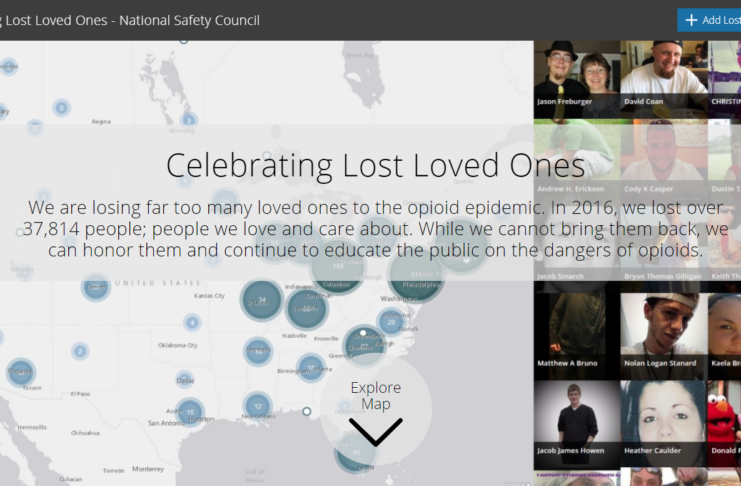Click the single point marker on the Gulf coast
This screenshot has height=486, width=741.
tap(307, 411)
